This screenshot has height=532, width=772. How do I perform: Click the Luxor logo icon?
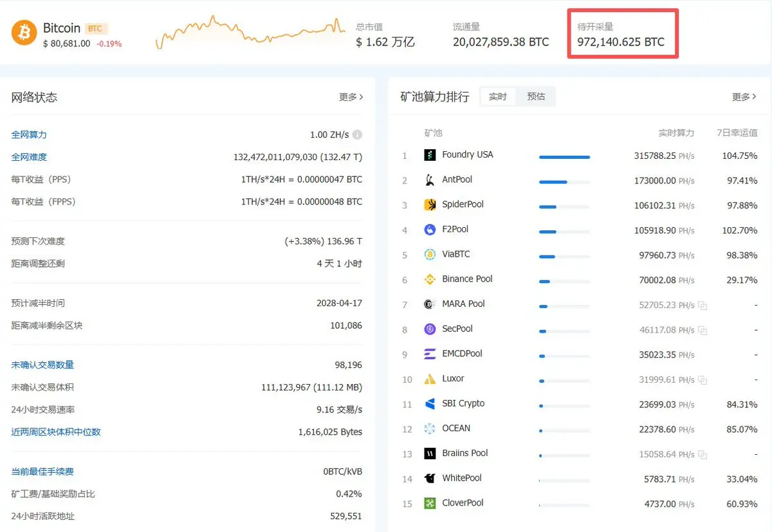point(430,379)
